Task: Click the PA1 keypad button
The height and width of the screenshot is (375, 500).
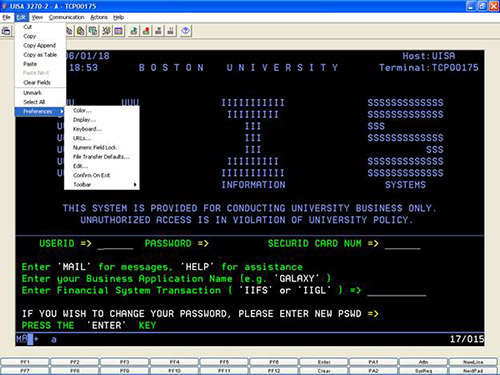Action: (374, 362)
